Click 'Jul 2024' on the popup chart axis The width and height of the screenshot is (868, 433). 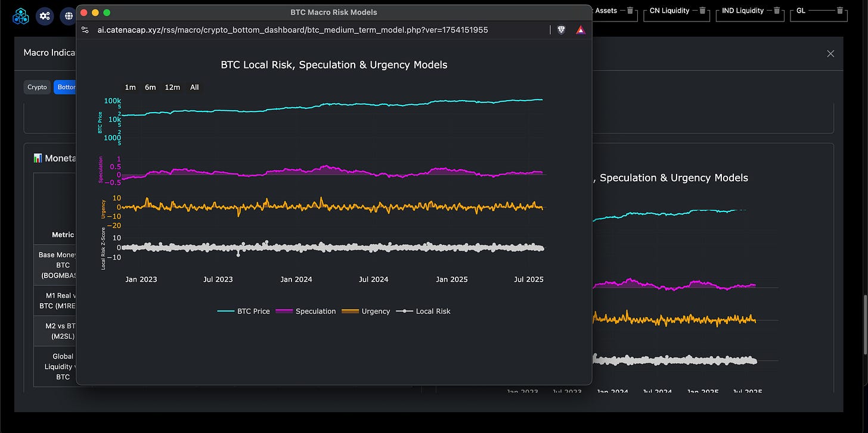(x=373, y=279)
